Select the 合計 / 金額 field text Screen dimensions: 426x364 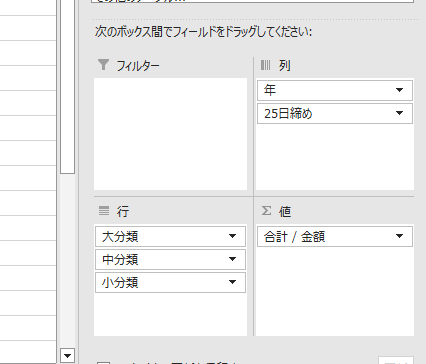(294, 237)
